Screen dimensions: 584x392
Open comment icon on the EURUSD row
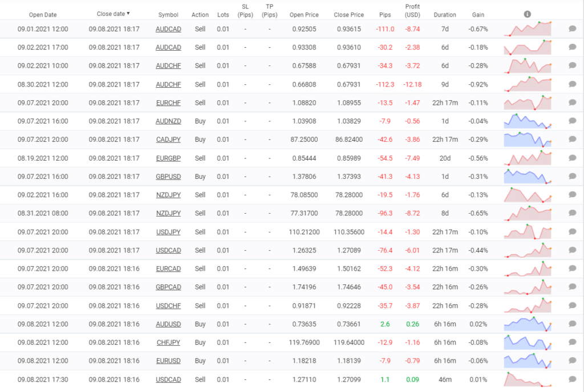coord(573,361)
